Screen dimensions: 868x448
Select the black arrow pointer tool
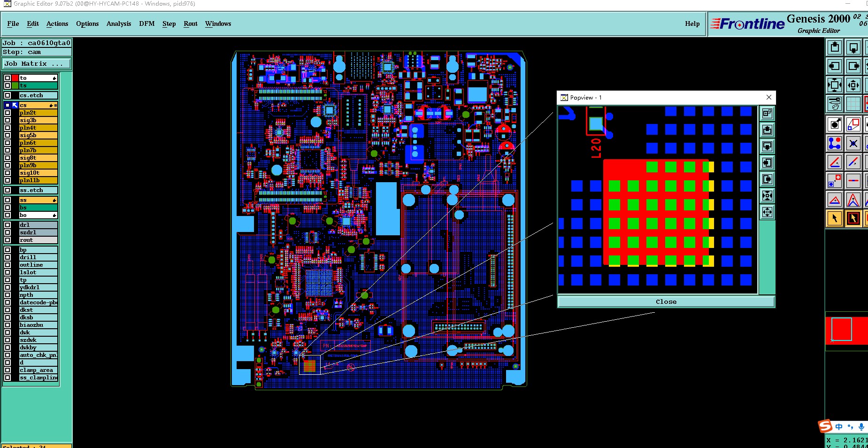click(835, 218)
